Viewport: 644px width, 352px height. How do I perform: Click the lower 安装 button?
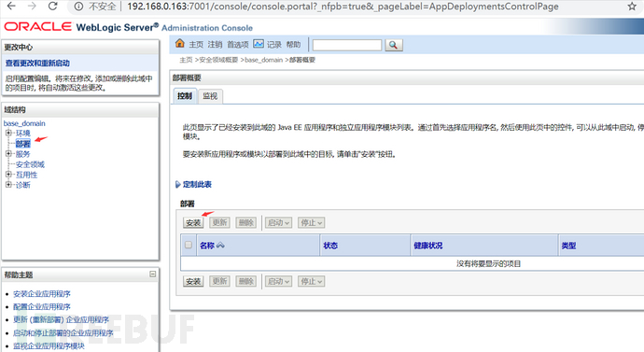193,281
